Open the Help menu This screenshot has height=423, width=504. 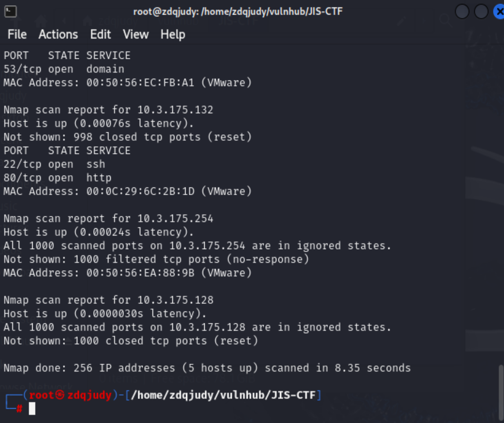coord(173,34)
